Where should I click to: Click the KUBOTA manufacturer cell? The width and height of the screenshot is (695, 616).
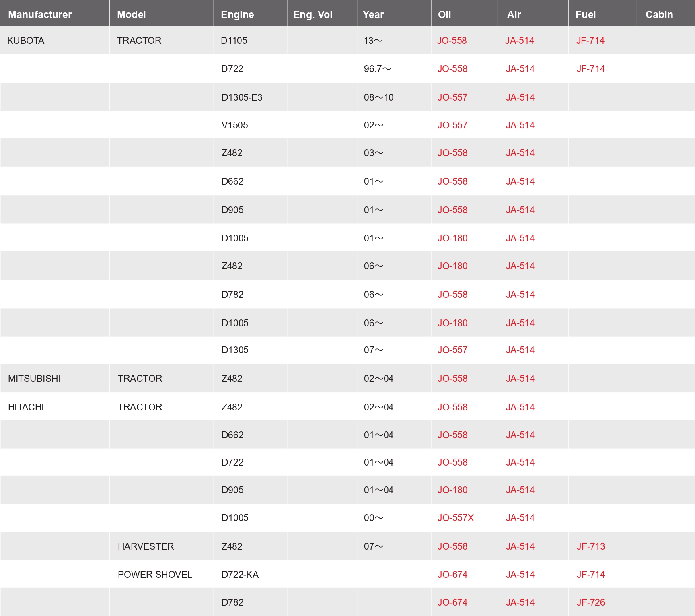click(26, 41)
